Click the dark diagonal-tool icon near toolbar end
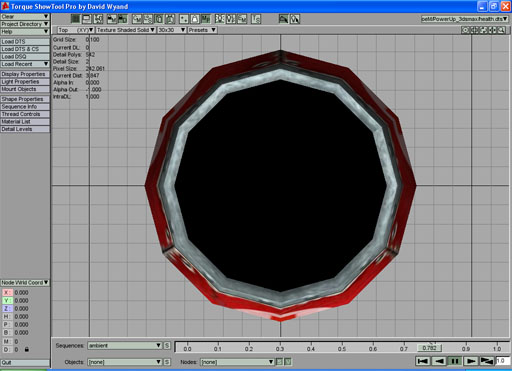 283,19
